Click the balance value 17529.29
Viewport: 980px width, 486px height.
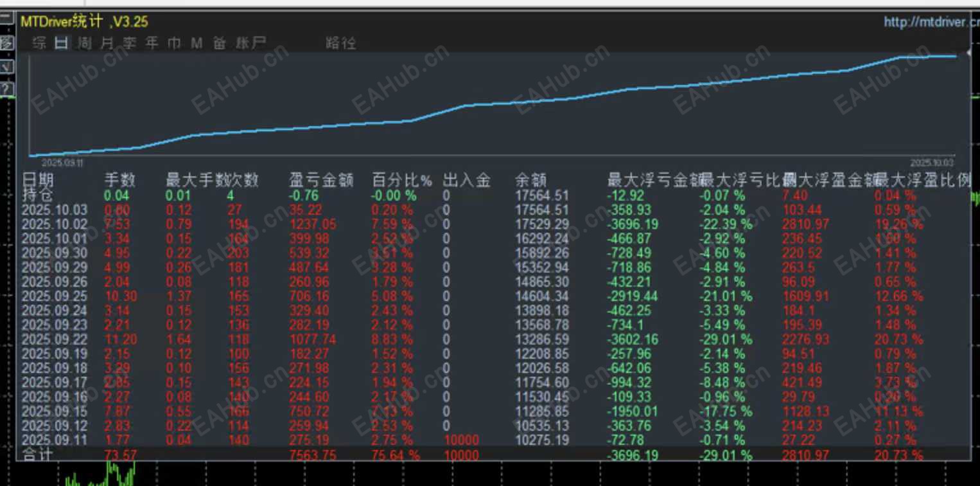pos(542,224)
